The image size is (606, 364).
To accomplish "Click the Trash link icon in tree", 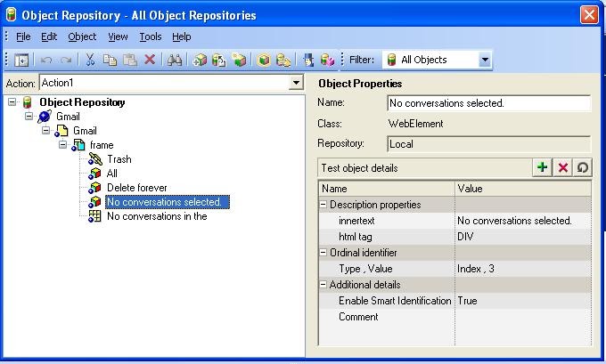I will 95,159.
